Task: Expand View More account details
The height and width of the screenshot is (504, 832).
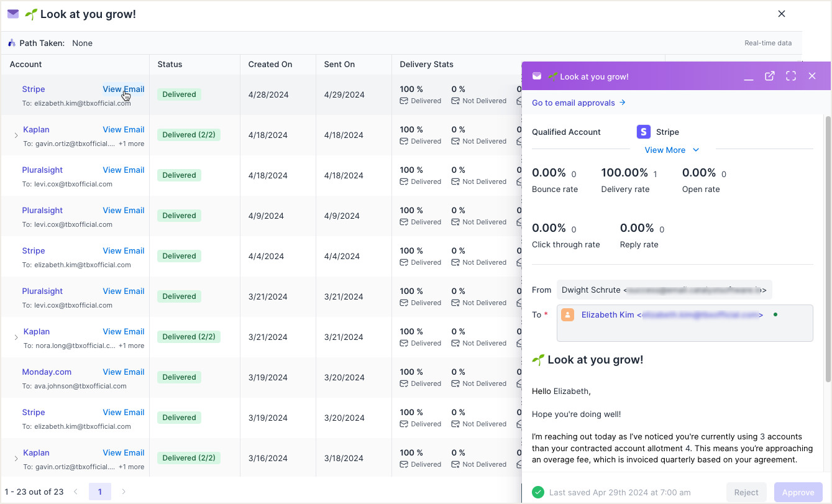Action: [x=672, y=150]
